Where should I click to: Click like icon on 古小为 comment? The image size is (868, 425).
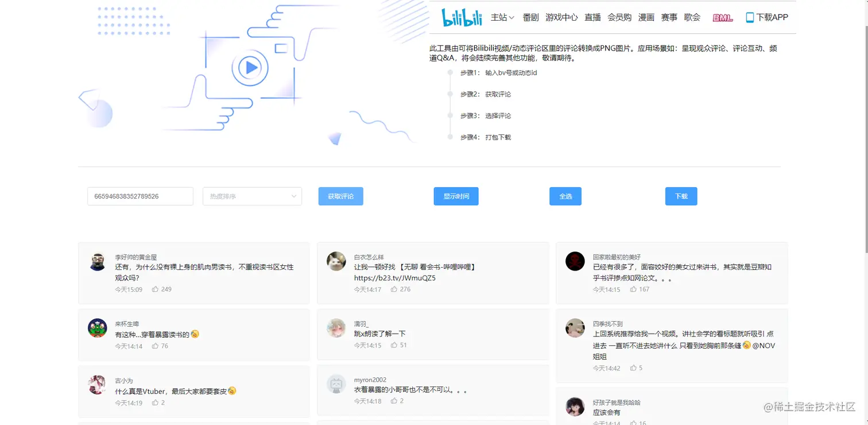pos(155,403)
